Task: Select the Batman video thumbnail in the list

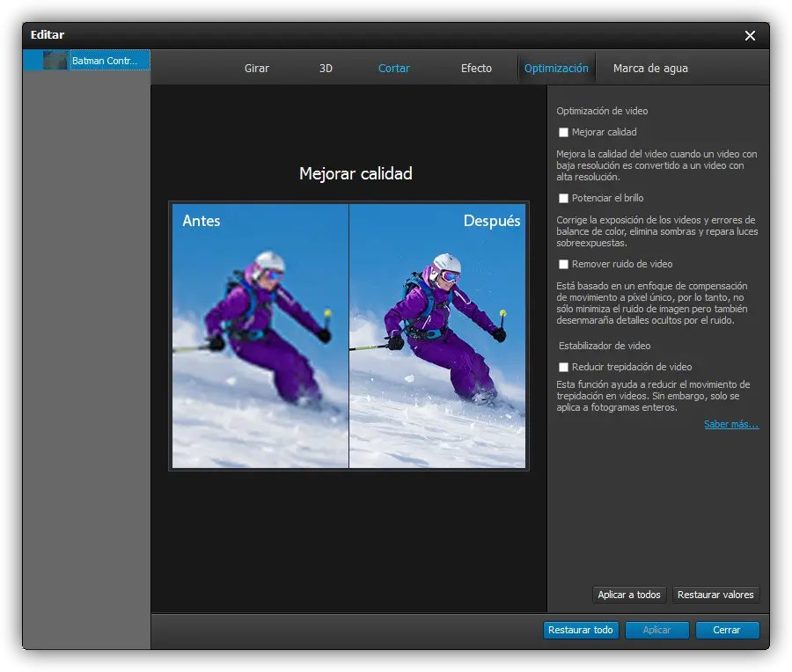Action: (x=55, y=61)
